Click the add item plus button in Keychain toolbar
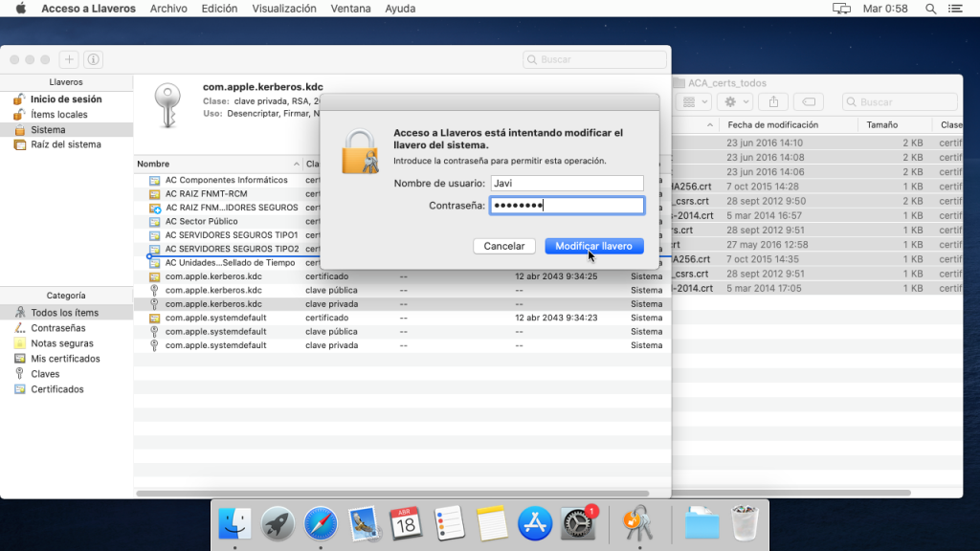This screenshot has height=551, width=980. tap(69, 59)
